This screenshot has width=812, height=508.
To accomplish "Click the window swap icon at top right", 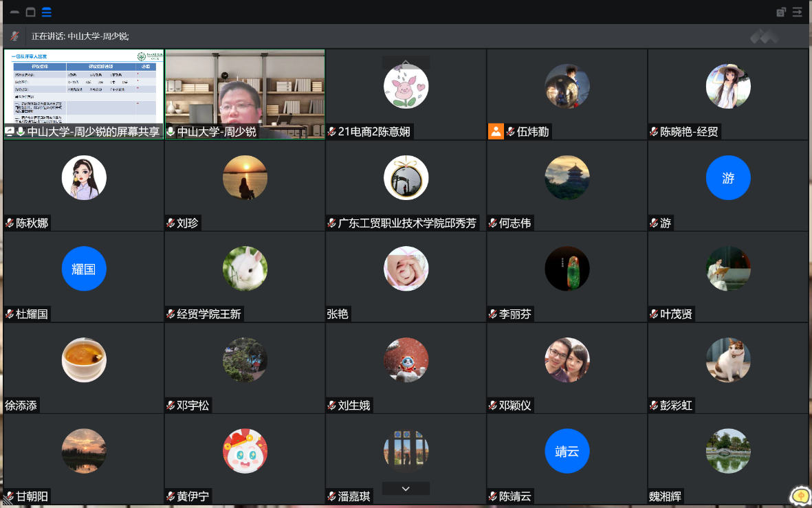I will pos(781,12).
